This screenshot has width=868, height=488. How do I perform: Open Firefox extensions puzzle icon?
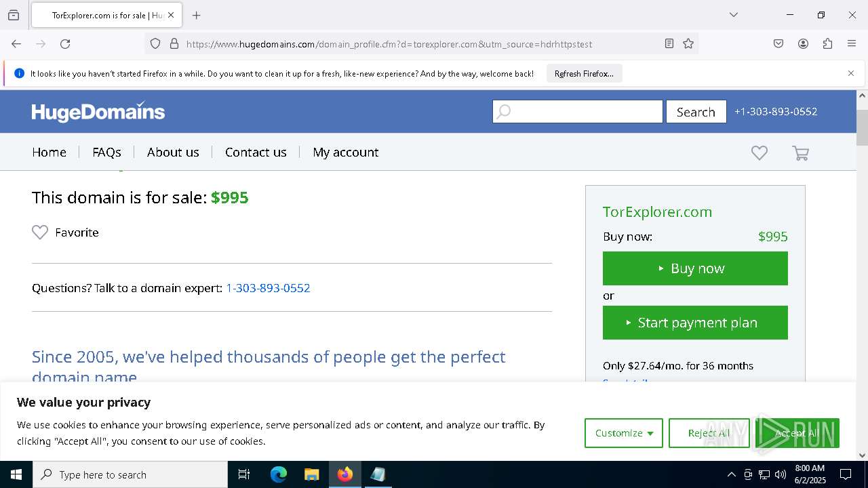(827, 44)
